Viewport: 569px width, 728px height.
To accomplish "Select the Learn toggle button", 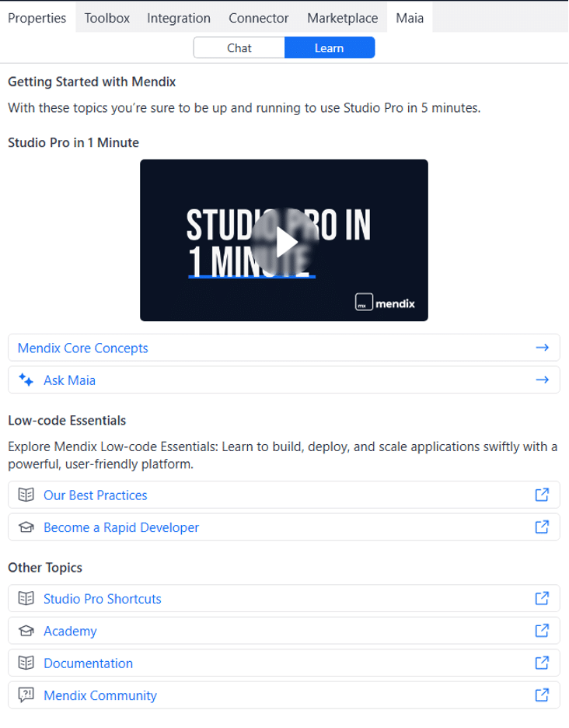I will click(x=329, y=48).
